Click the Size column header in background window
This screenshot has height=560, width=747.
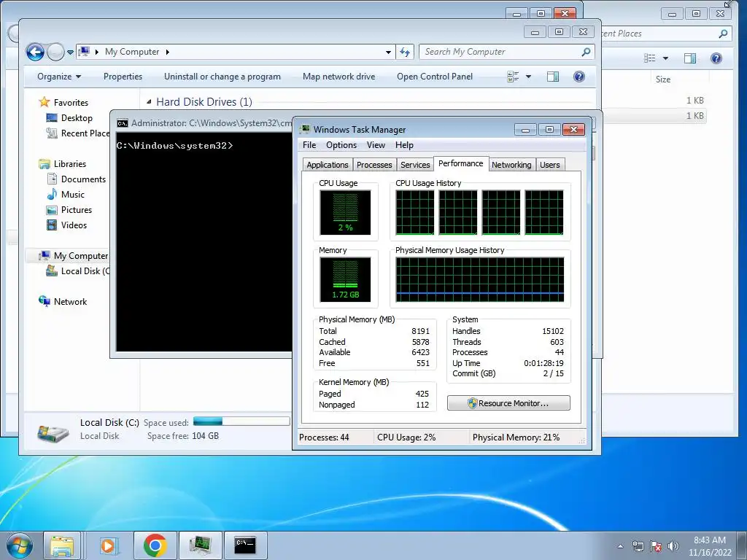click(x=662, y=79)
